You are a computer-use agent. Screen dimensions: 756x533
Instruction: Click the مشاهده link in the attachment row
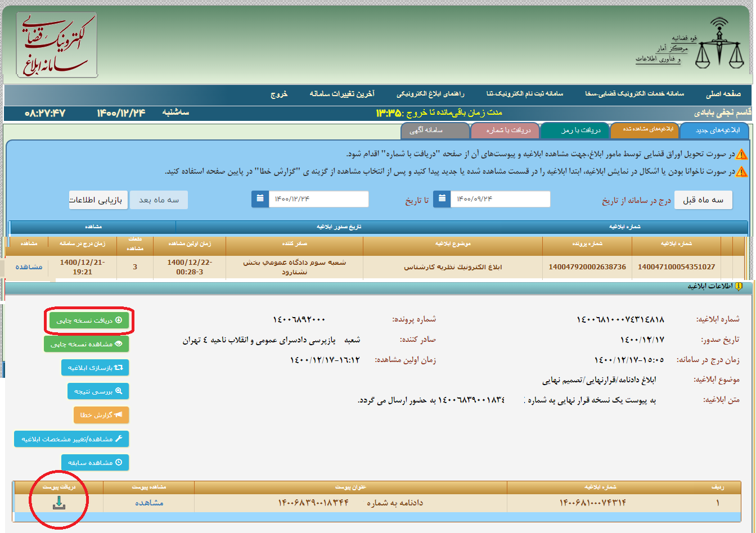pos(149,503)
